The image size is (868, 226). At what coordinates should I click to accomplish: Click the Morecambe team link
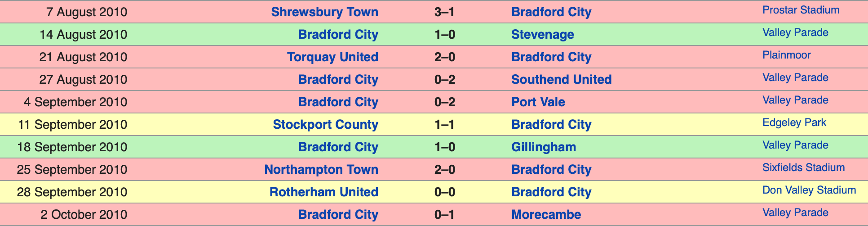click(546, 215)
